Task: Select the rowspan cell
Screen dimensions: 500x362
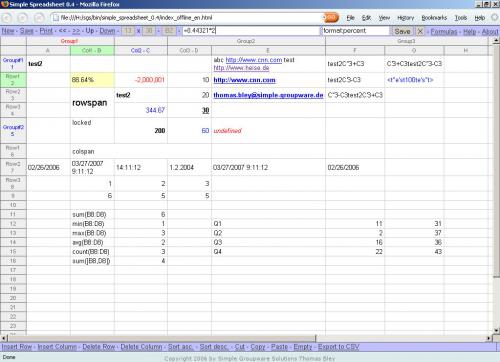Action: tap(92, 103)
